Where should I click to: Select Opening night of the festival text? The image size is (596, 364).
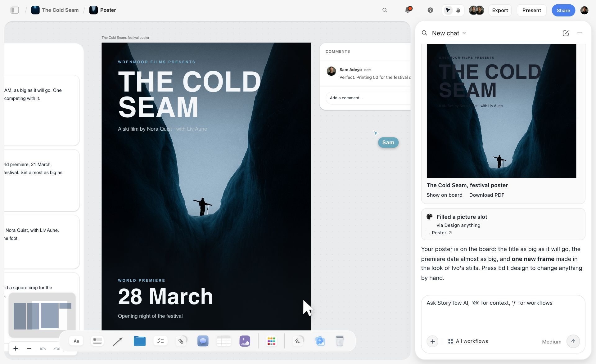(150, 316)
